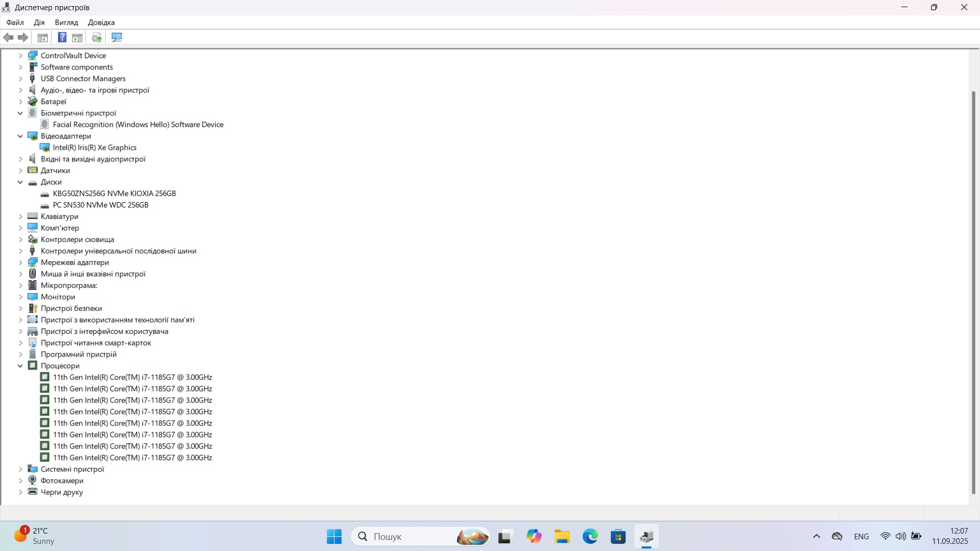Image resolution: width=980 pixels, height=551 pixels.
Task: Collapse the Процесори category
Action: [x=20, y=366]
